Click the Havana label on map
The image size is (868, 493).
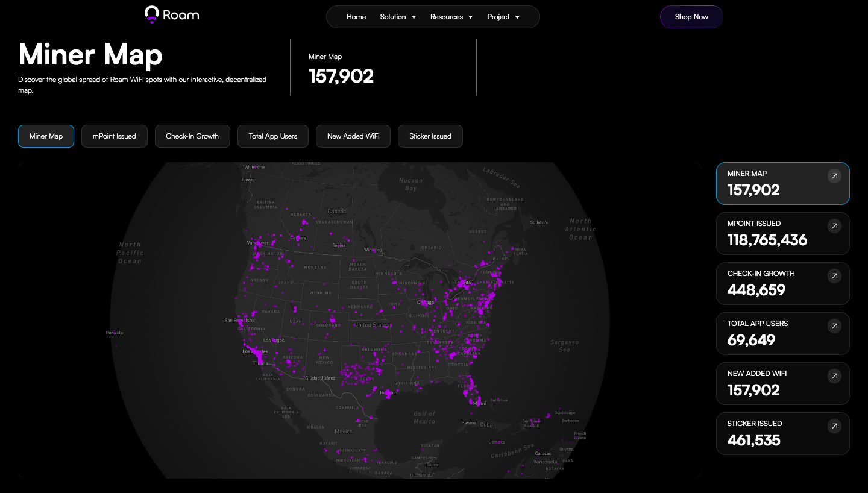[x=469, y=422]
